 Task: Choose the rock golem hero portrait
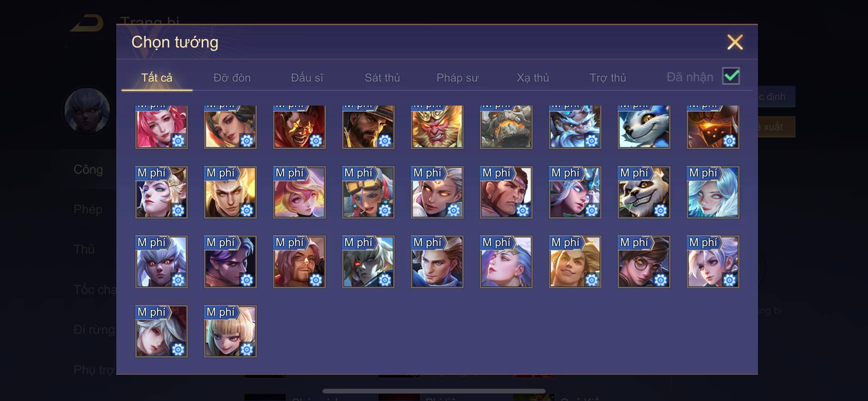[506, 127]
